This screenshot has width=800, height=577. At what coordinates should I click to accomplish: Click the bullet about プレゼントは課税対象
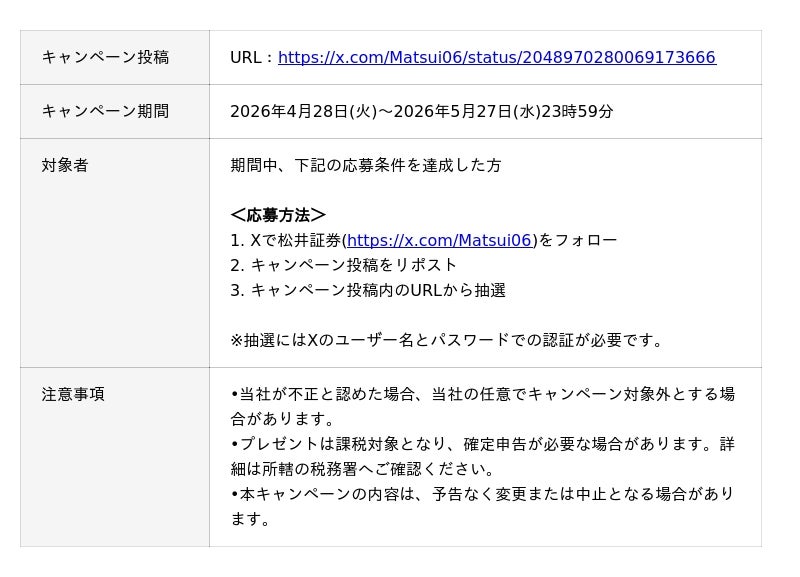tap(482, 444)
